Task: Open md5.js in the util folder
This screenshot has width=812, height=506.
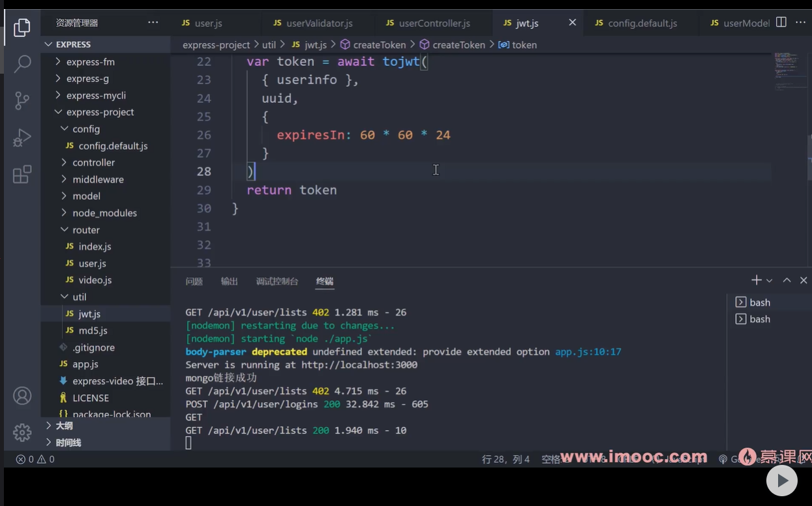Action: coord(106,331)
